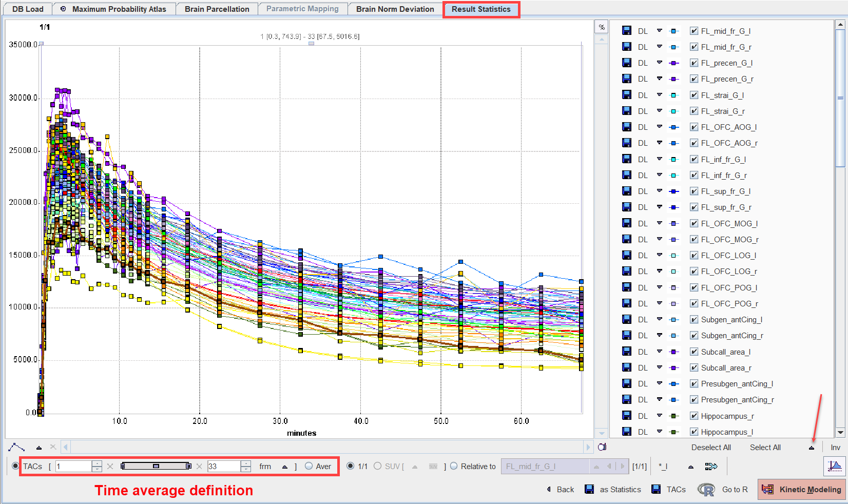This screenshot has width=848, height=504.
Task: Open the dropdown arrow for FL_OFC_POG_r
Action: (660, 303)
